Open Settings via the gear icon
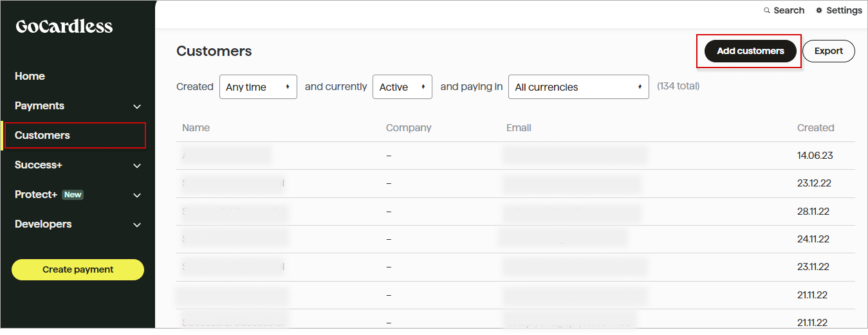 (819, 10)
